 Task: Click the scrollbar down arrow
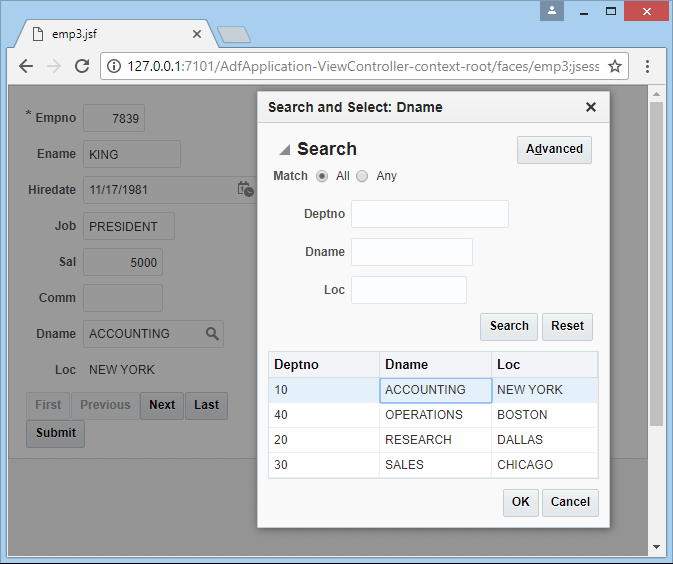click(x=656, y=547)
